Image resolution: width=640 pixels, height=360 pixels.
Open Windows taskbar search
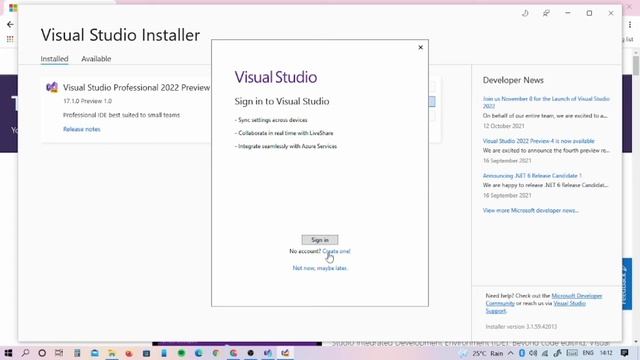point(25,353)
